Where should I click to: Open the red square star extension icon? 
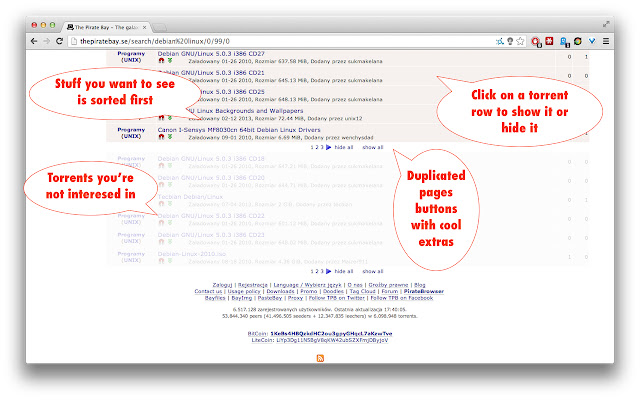point(549,41)
